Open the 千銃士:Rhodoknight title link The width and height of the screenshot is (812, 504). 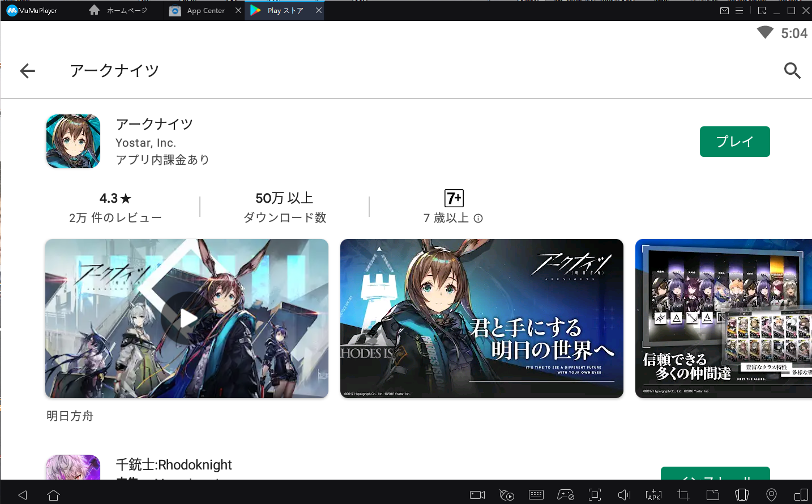tap(174, 465)
